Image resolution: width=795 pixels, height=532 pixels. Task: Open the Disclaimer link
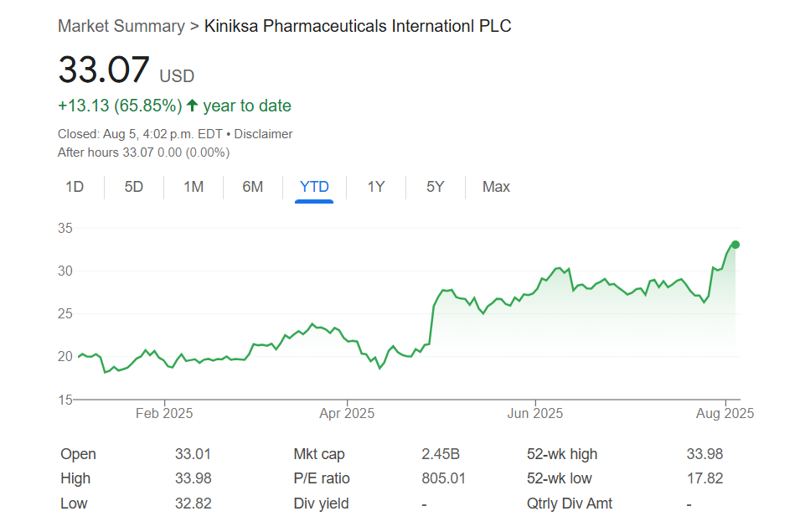coord(265,133)
